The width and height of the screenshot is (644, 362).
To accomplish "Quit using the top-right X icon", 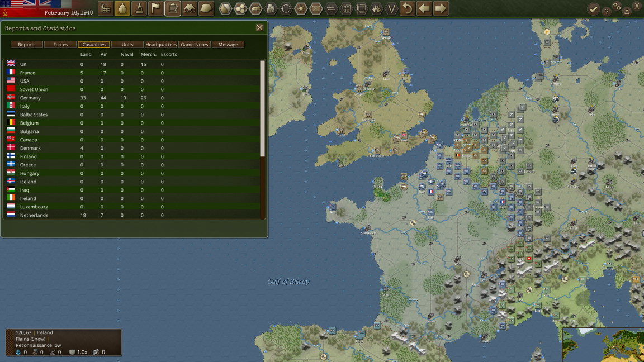I will click(638, 6).
